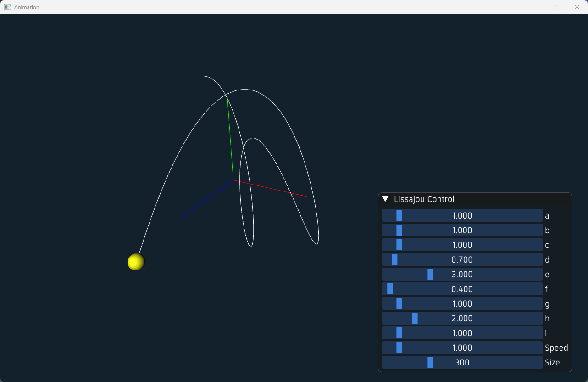Screen dimensions: 588x382
Task: Click the 'g' slider bar
Action: point(462,303)
